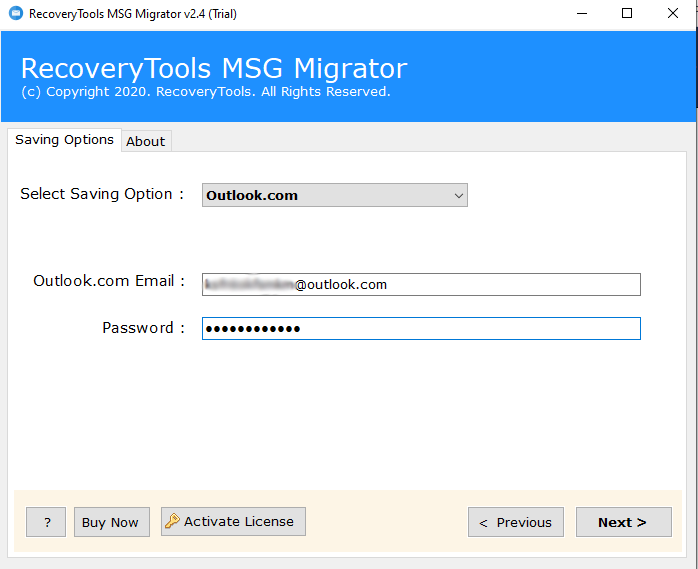This screenshot has width=698, height=569.
Task: Open the Select Saving Option dropdown
Action: 335,195
